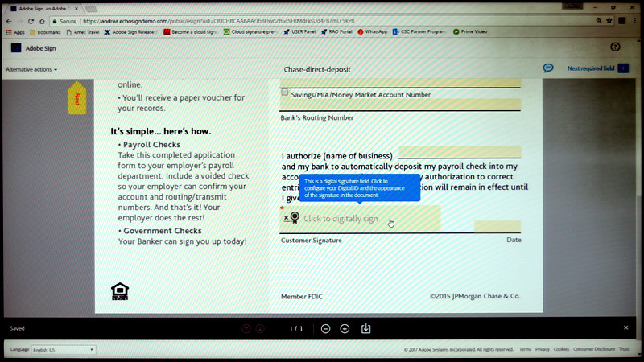
Task: Open the message chat bubble icon
Action: click(548, 68)
